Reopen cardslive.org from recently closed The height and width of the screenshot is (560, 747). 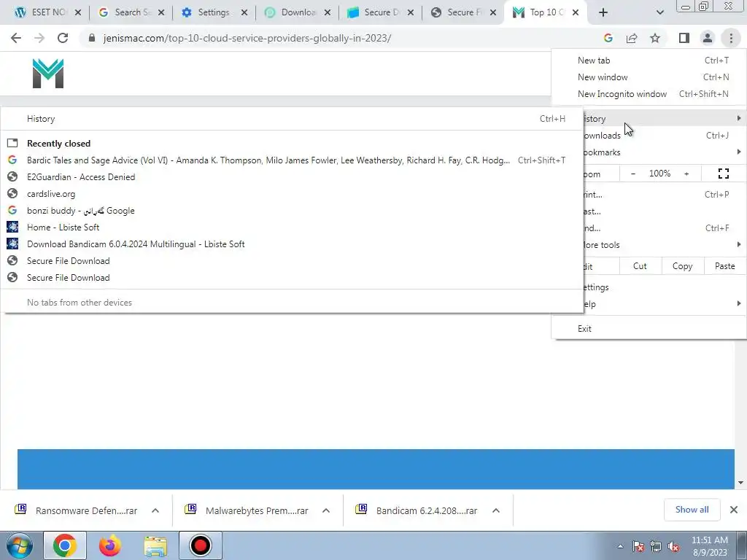tap(292, 194)
